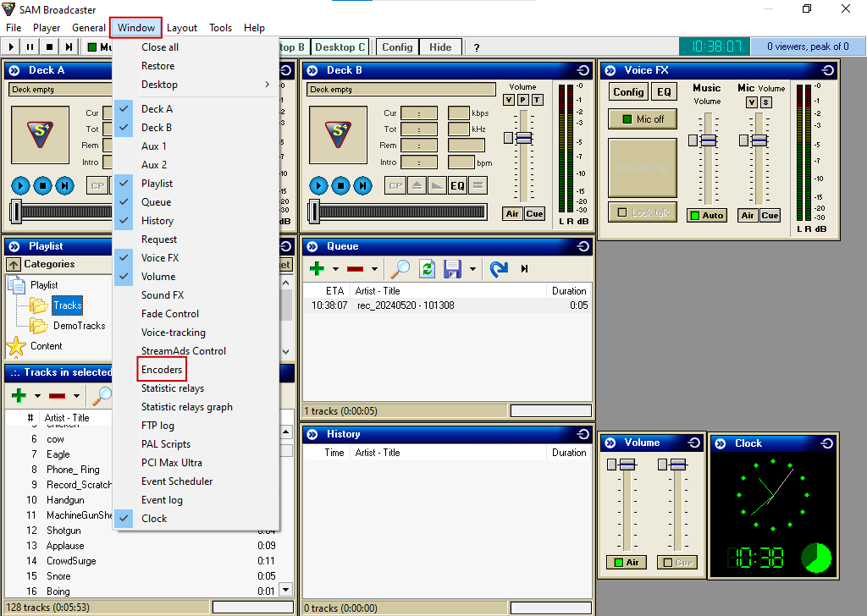867x616 pixels.
Task: Click the Hide button in top toolbar
Action: point(440,47)
